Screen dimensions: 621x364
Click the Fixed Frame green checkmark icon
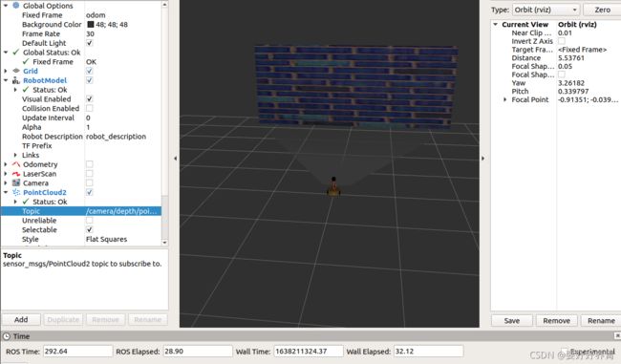click(x=26, y=62)
